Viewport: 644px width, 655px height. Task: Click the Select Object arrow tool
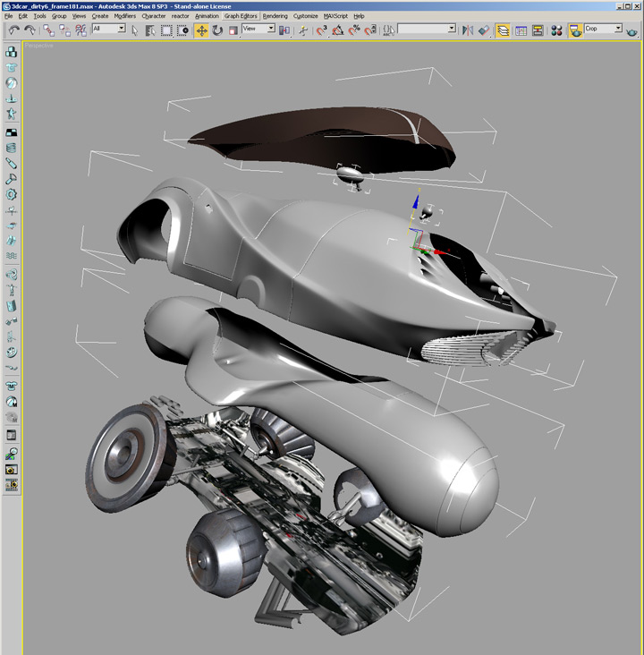[x=135, y=30]
